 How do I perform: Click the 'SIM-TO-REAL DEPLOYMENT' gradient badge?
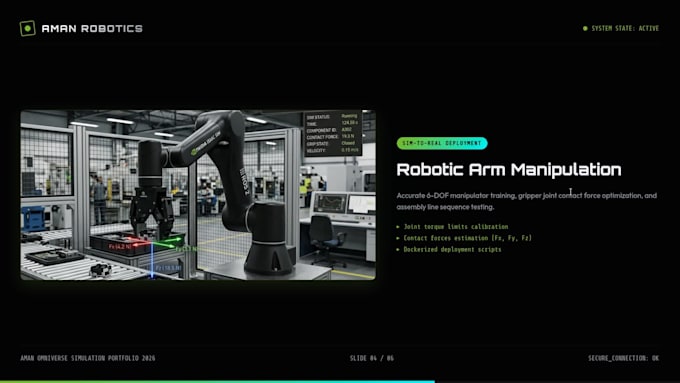442,143
